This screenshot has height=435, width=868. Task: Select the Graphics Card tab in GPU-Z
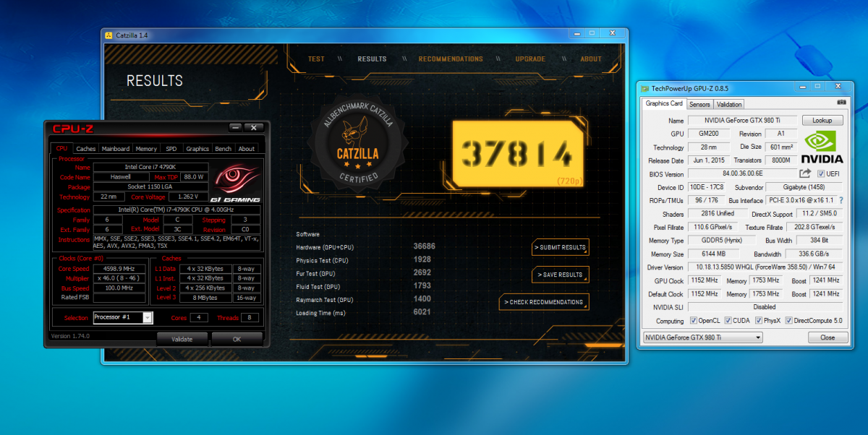664,103
